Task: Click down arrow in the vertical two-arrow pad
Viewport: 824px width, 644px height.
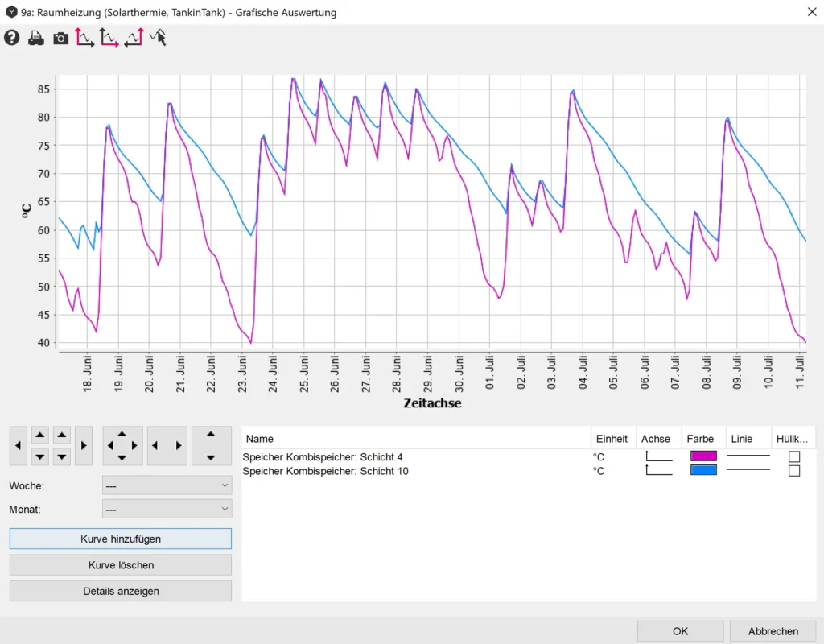Action: pos(211,458)
